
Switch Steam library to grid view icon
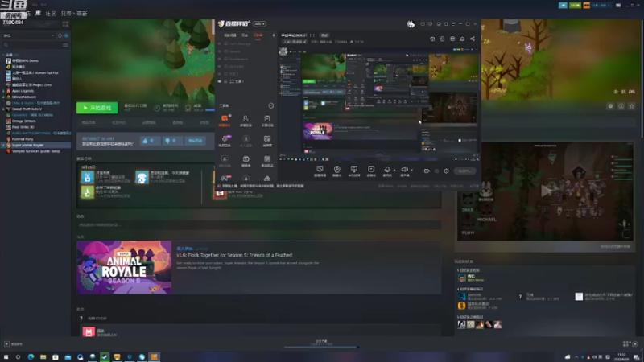click(65, 24)
